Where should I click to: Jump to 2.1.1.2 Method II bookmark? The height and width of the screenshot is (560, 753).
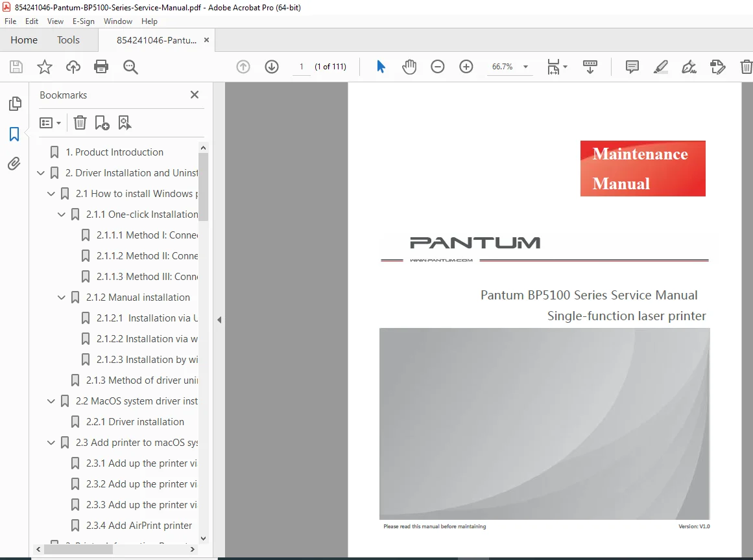pos(147,256)
